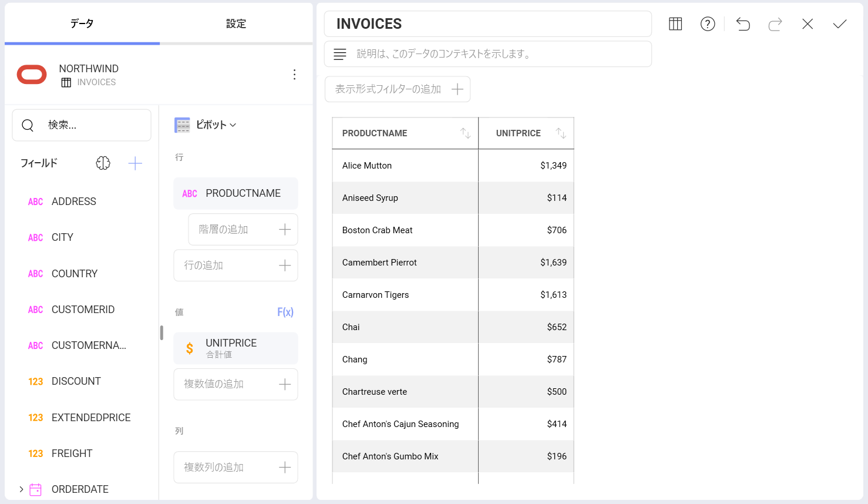Click plus icon in add multiple columns box
The height and width of the screenshot is (504, 868).
point(285,468)
